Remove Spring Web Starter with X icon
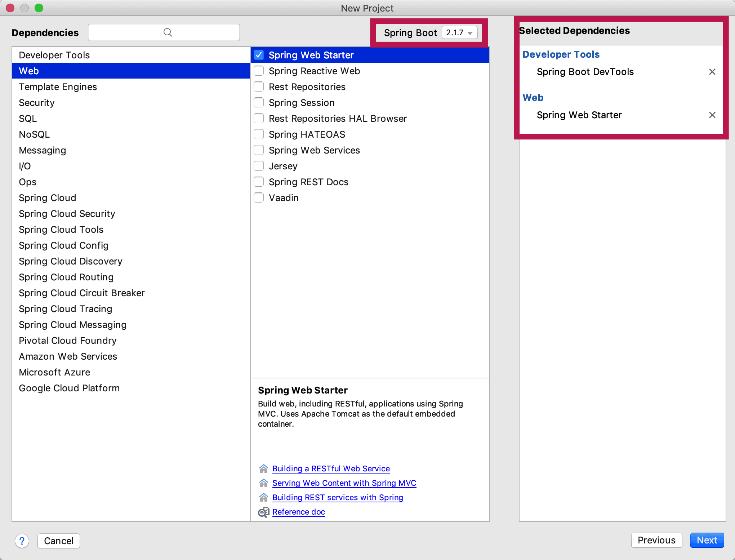 pyautogui.click(x=712, y=115)
